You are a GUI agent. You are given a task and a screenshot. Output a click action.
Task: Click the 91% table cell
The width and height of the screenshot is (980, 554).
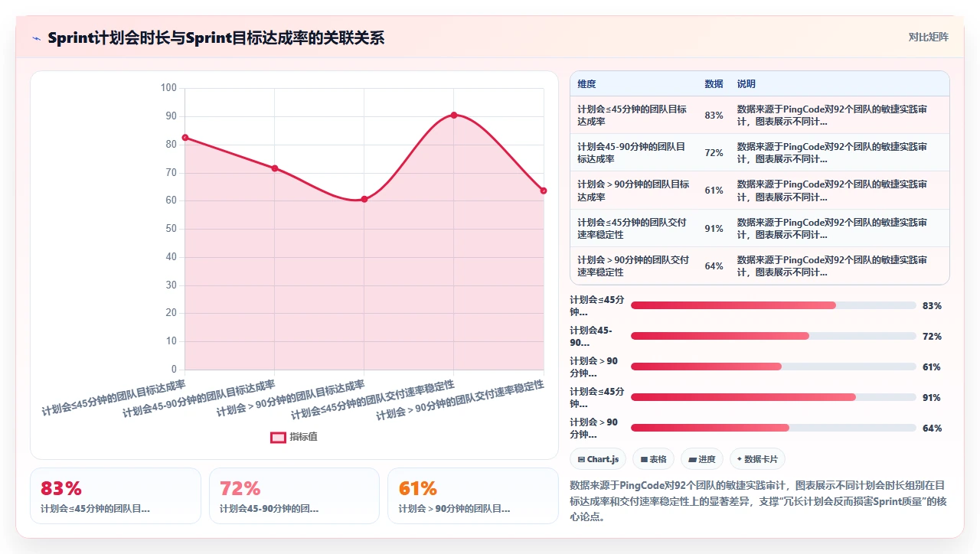click(714, 228)
